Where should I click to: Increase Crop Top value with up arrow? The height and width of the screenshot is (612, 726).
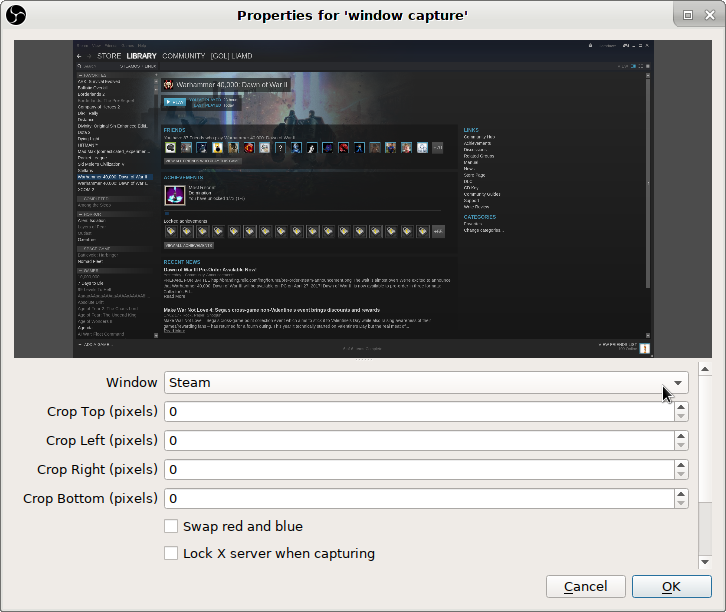coord(681,407)
